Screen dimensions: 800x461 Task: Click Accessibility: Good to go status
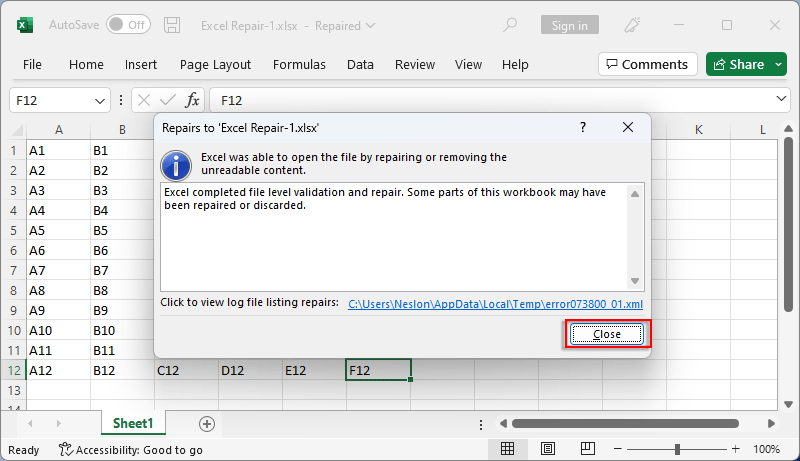(131, 450)
